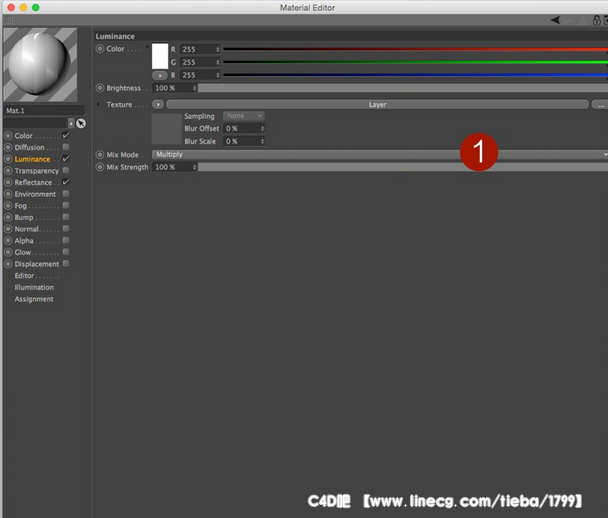
Task: Open the Texture arrow menu button
Action: pyautogui.click(x=158, y=104)
